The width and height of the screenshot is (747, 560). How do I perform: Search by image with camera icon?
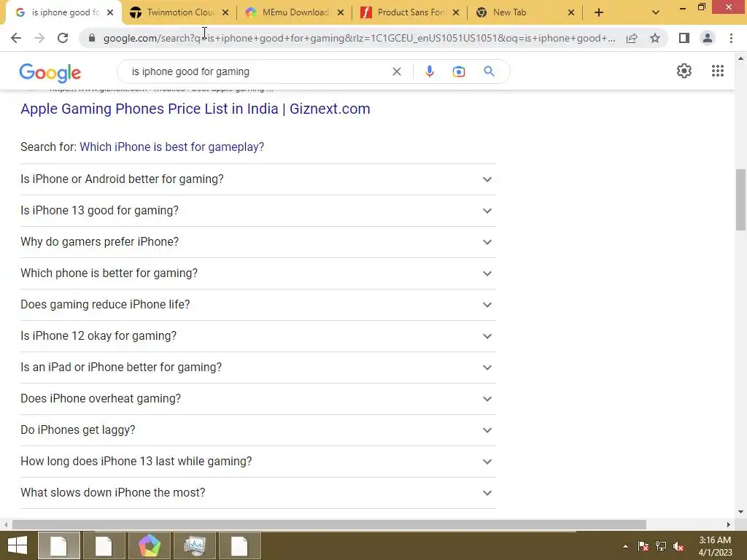coord(458,71)
